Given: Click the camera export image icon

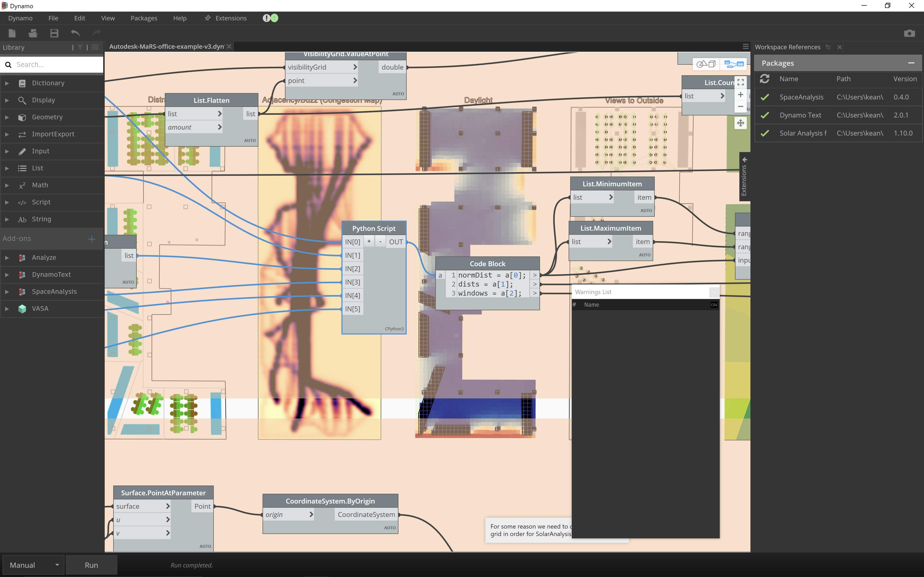Looking at the screenshot, I should pos(909,34).
